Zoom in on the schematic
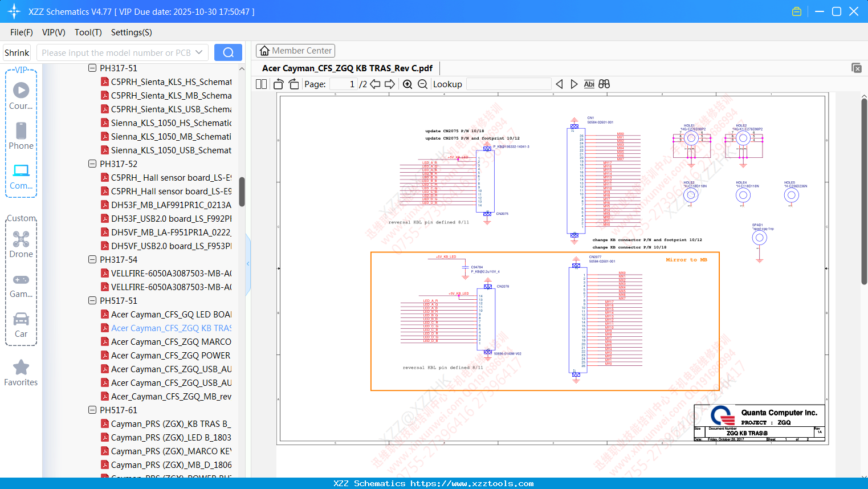 (x=407, y=84)
